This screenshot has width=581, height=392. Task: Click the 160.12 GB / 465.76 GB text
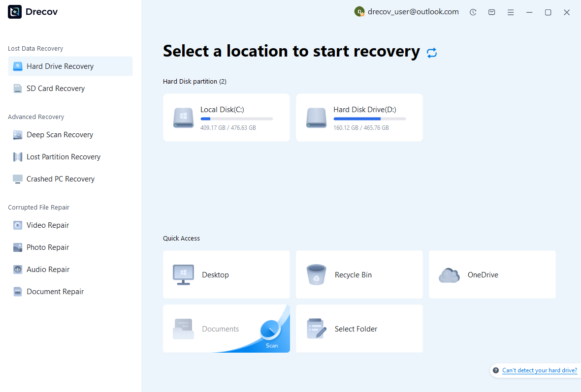[361, 128]
